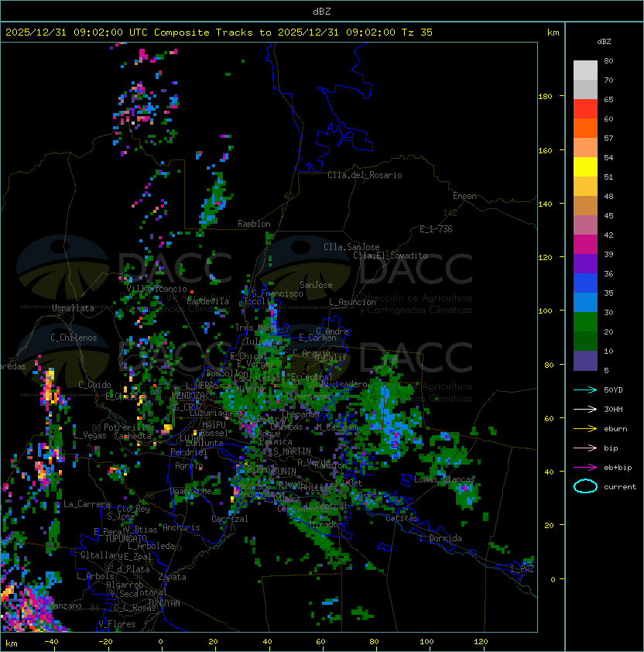Image resolution: width=644 pixels, height=652 pixels.
Task: Click the 160 km tick label
Action: 545,150
